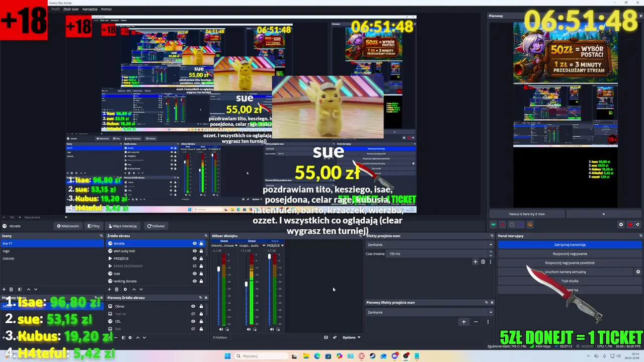Open PRZEJŚCIE mixer channel dropdown
The width and height of the screenshot is (644, 362).
282,245
